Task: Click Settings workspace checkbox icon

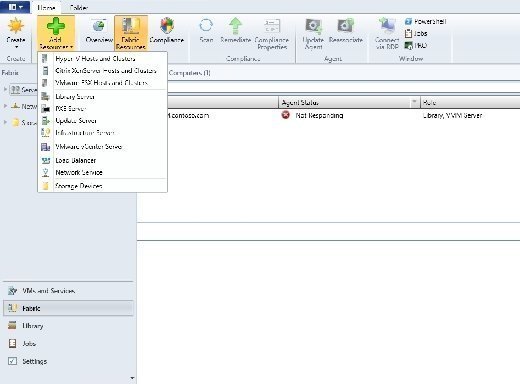Action: coord(12,361)
